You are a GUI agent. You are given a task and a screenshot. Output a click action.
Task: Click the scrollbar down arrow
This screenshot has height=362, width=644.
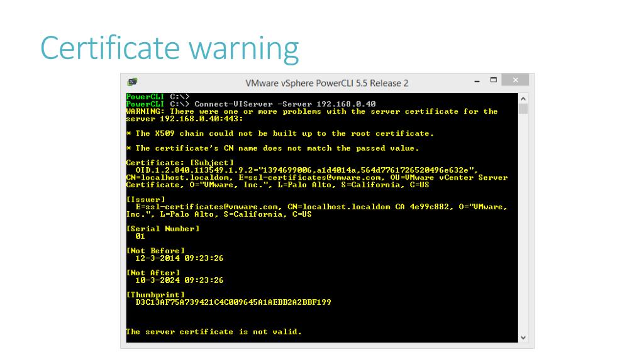523,337
